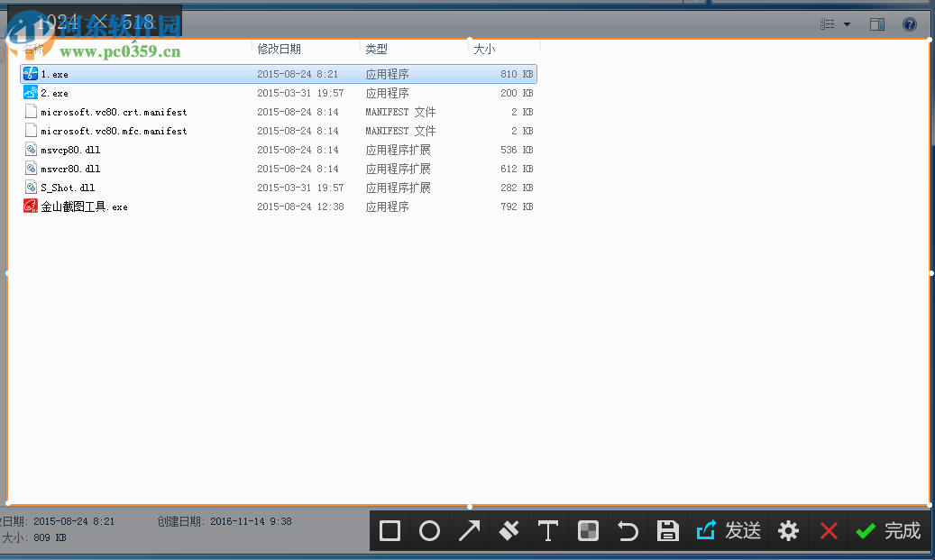Image resolution: width=935 pixels, height=560 pixels.
Task: Expand the view options dropdown arrow
Action: tap(846, 23)
